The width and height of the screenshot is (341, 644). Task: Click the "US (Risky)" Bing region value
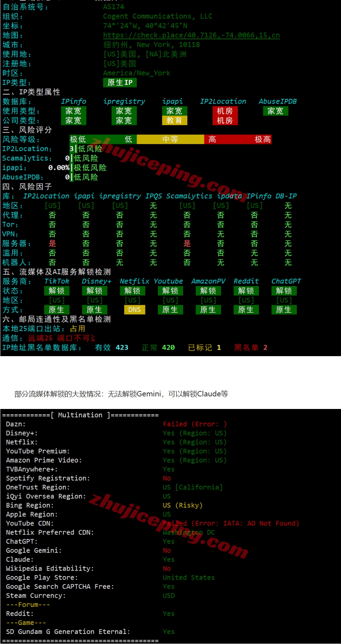(183, 505)
